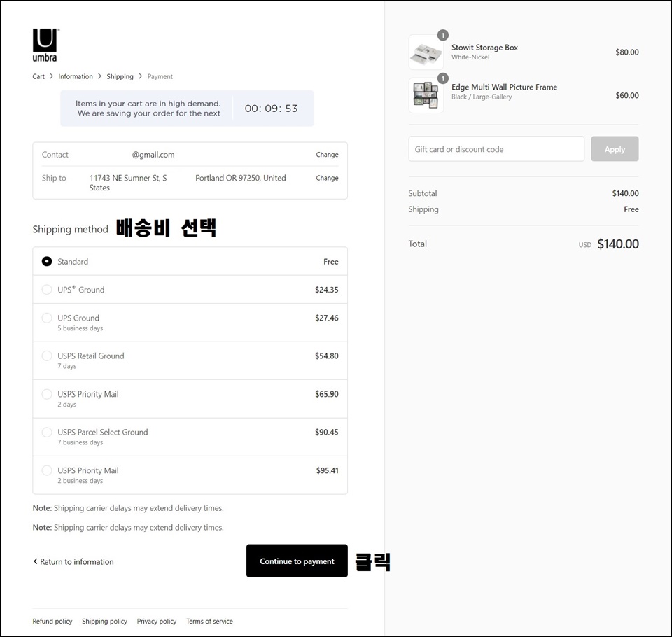Open the Terms of service link

point(209,621)
